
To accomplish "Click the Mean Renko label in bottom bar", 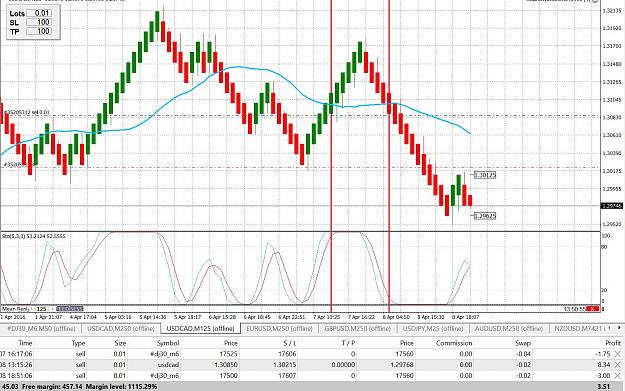I will [x=16, y=309].
